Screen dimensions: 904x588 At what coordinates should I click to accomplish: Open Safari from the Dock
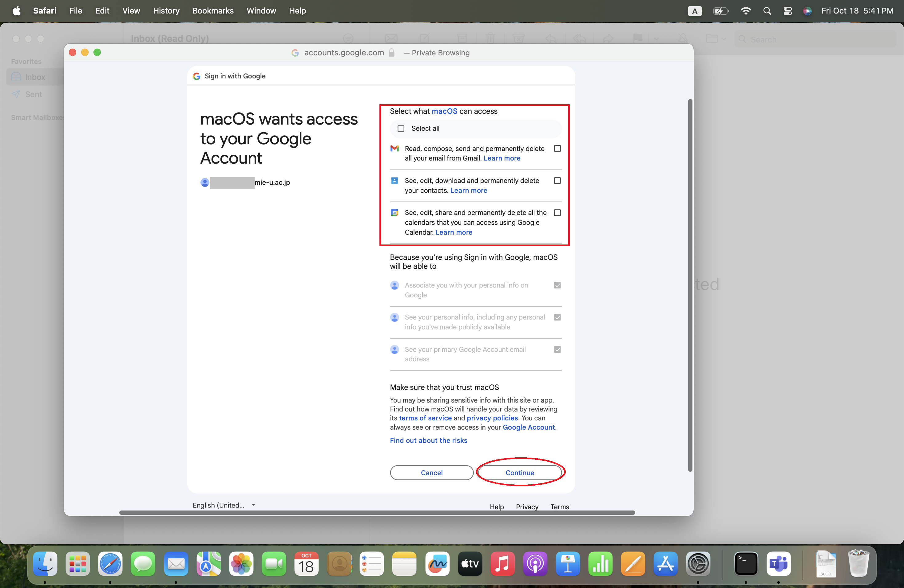pos(110,563)
